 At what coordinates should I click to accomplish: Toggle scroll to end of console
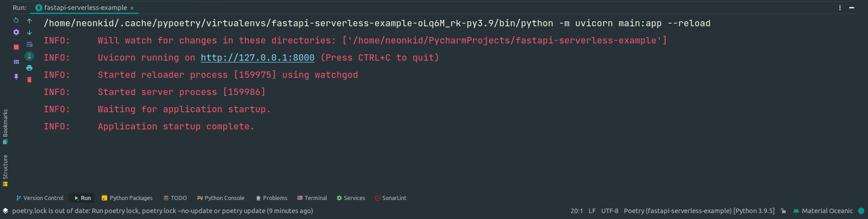[29, 56]
